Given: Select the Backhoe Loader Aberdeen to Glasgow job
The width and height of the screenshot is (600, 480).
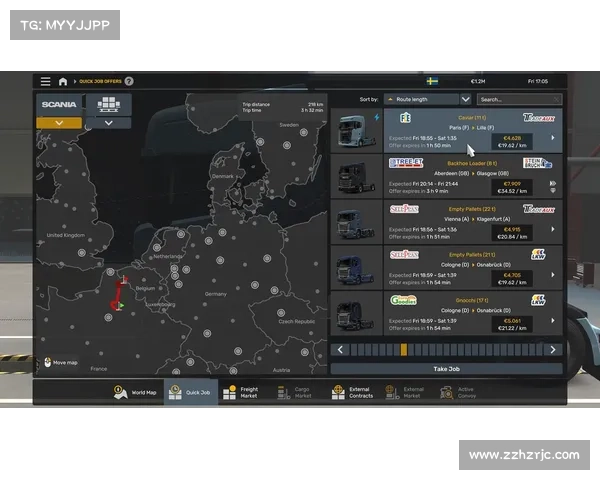Looking at the screenshot, I should point(473,176).
